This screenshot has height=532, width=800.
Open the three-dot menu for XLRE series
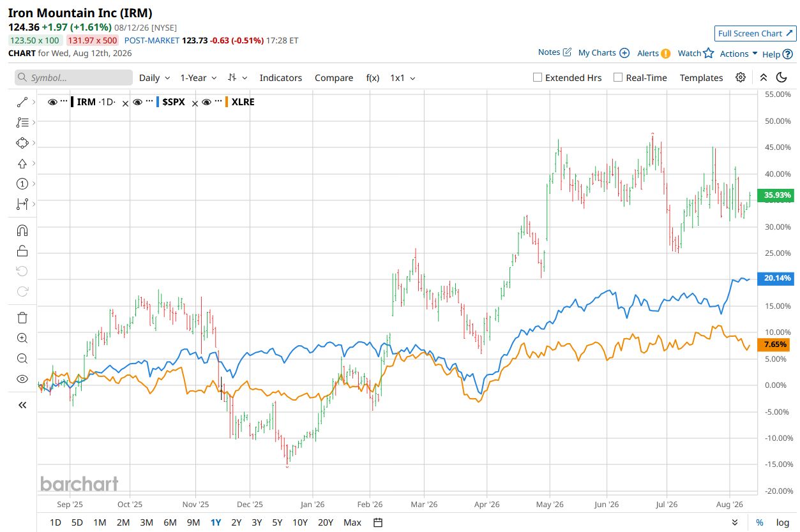[218, 101]
